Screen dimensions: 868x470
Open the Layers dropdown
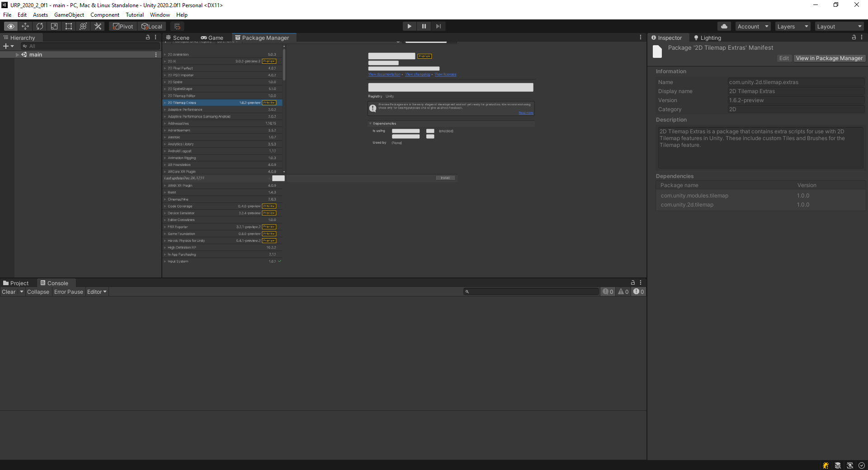[x=793, y=26]
